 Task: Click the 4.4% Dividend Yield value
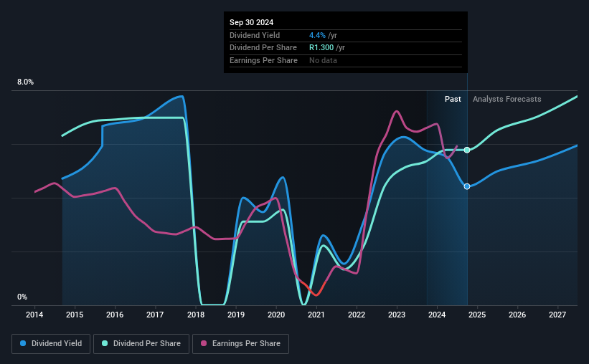(317, 35)
